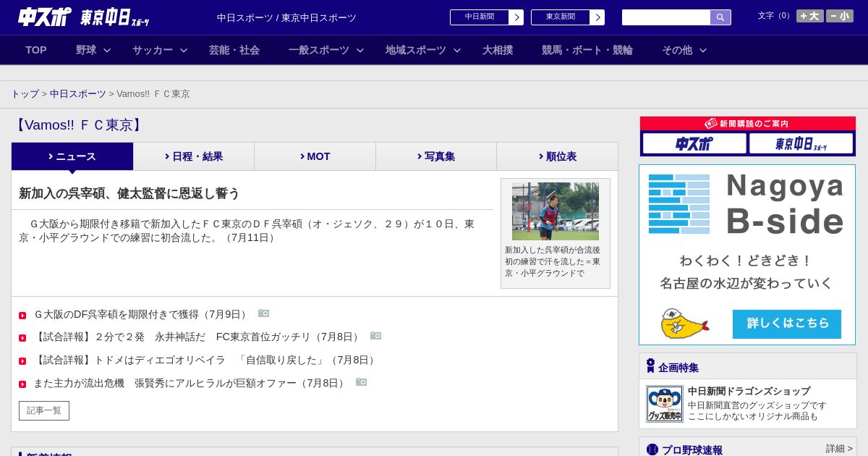Switch to 日程・結果 tab

pyautogui.click(x=194, y=156)
